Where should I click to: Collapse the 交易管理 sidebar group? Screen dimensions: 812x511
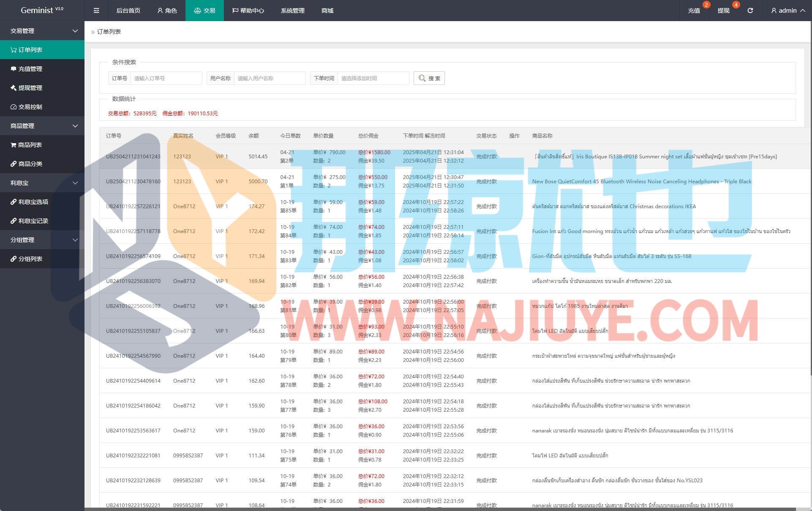tap(42, 31)
